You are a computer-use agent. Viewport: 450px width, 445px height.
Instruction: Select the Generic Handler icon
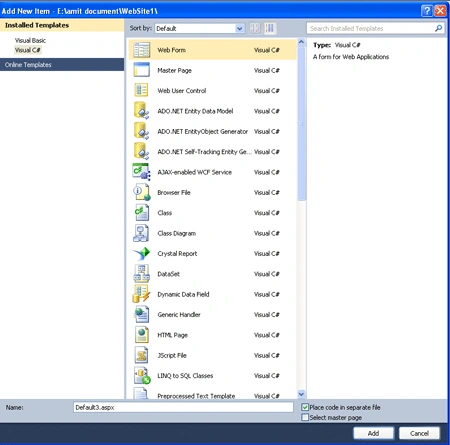coord(142,314)
